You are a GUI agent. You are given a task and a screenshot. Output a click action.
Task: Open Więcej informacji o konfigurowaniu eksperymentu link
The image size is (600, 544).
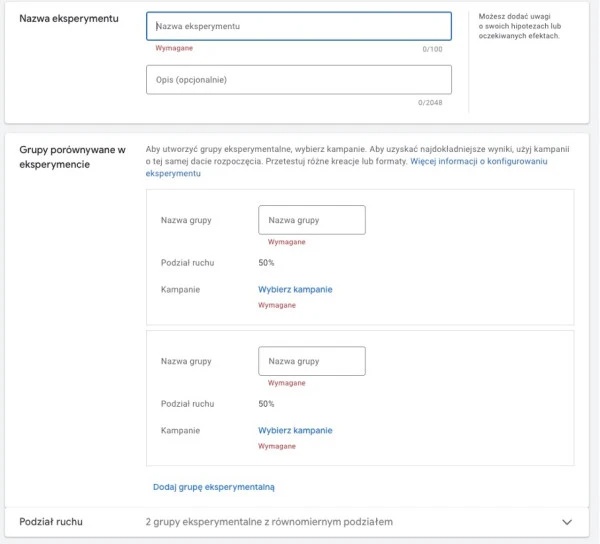tap(478, 160)
